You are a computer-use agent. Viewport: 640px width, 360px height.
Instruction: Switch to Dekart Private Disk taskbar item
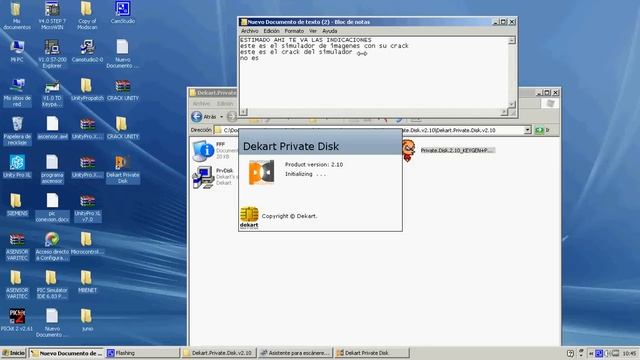pyautogui.click(x=371, y=353)
